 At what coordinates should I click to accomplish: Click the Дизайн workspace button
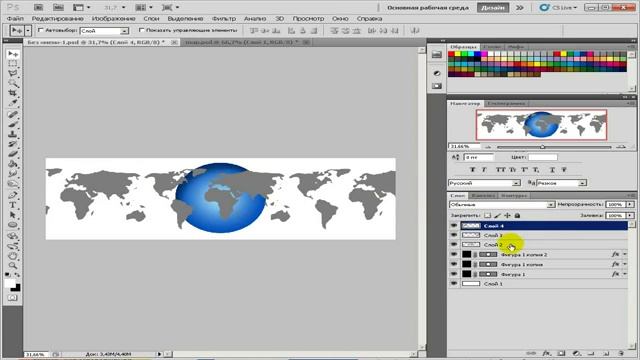[492, 7]
